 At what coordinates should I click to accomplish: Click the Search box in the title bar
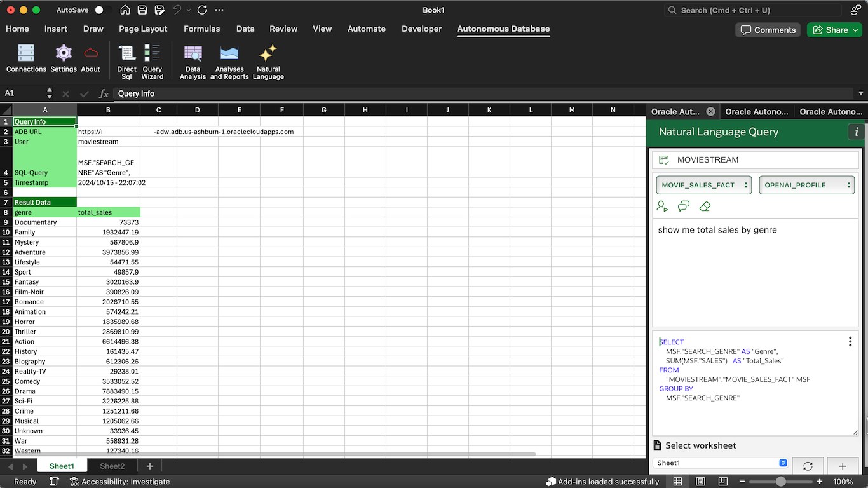tap(753, 10)
